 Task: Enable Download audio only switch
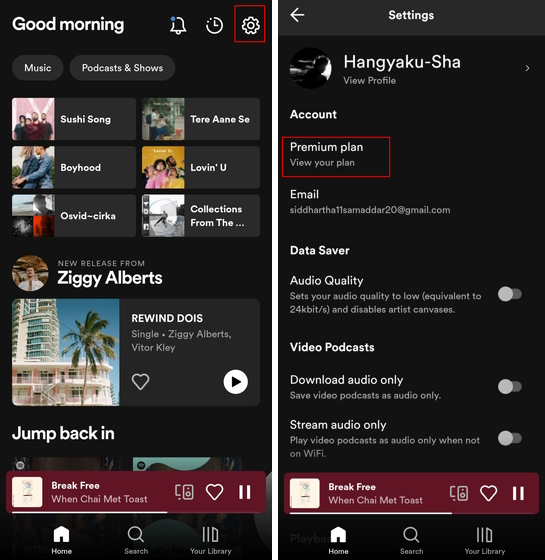coord(510,386)
